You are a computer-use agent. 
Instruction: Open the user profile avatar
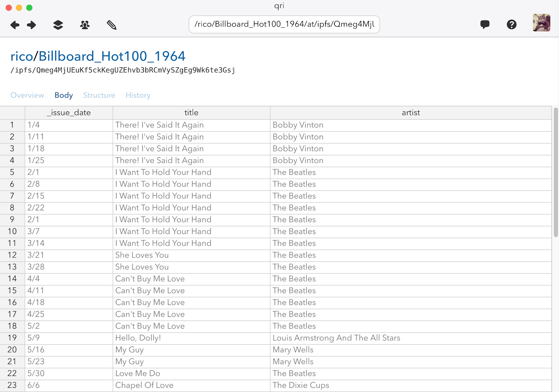coord(541,23)
